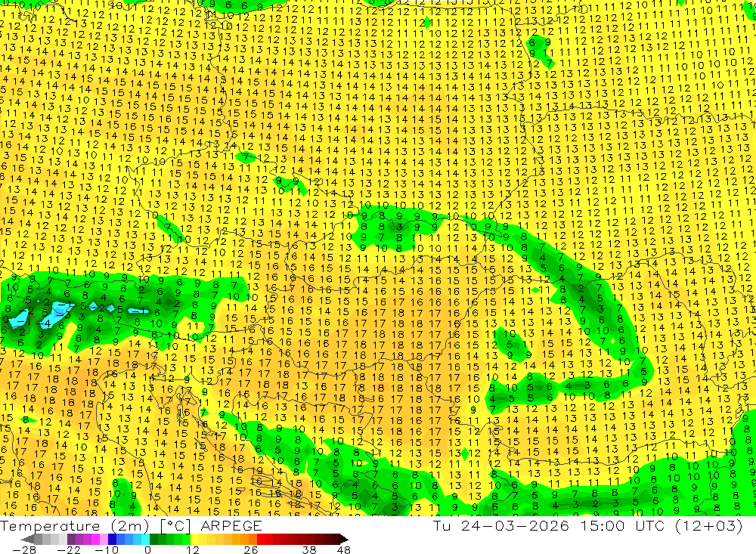Click the '26' legend scale value
This screenshot has width=756, height=554.
pos(250,549)
